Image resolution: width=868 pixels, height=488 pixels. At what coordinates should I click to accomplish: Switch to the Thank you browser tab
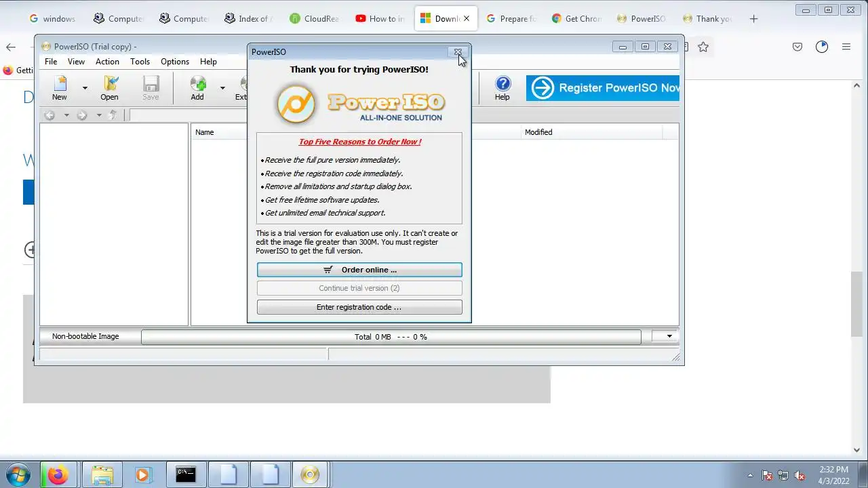click(707, 18)
